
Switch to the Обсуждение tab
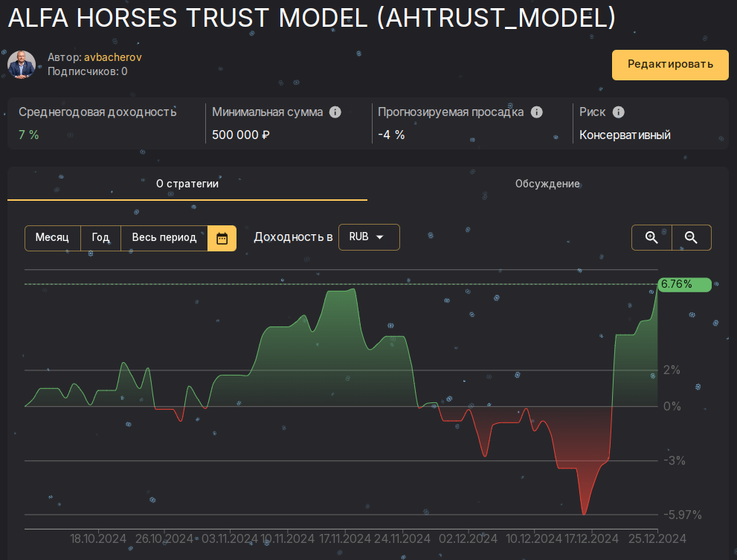tap(547, 184)
